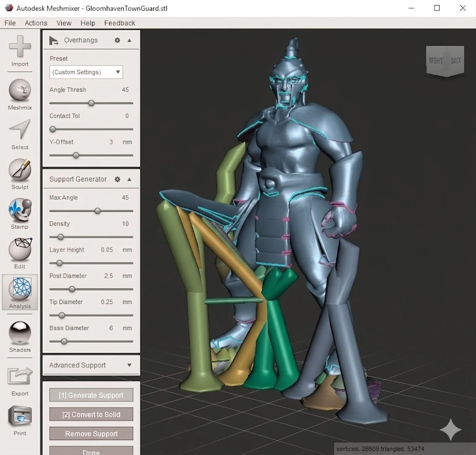
Task: Click the Generate Support button
Action: pos(91,395)
